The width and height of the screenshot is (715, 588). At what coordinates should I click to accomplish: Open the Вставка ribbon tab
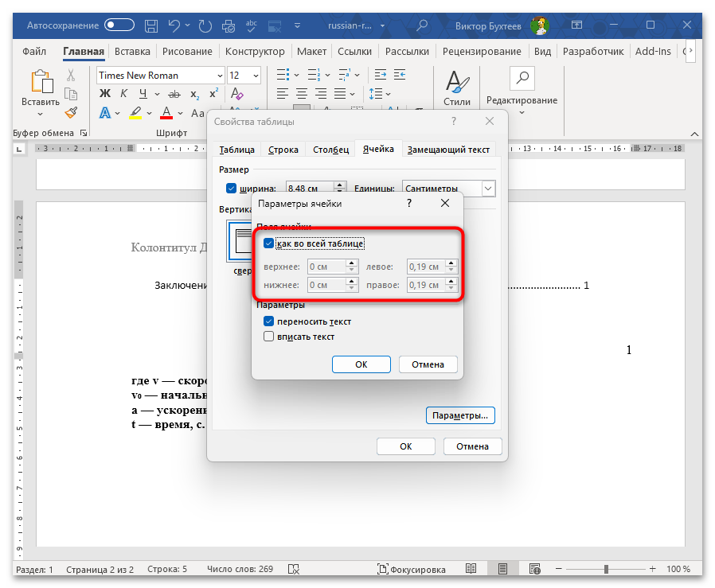tap(132, 52)
